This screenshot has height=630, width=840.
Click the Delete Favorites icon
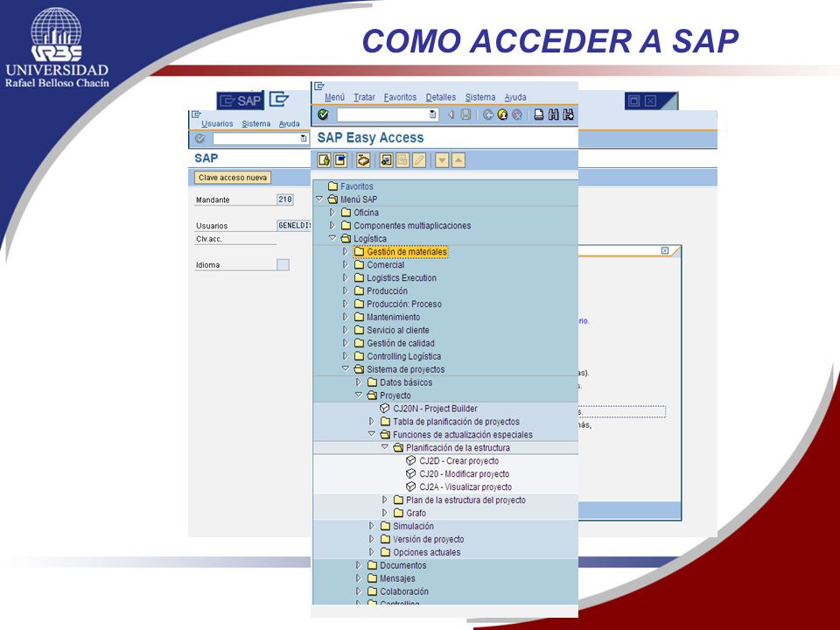coord(402,159)
